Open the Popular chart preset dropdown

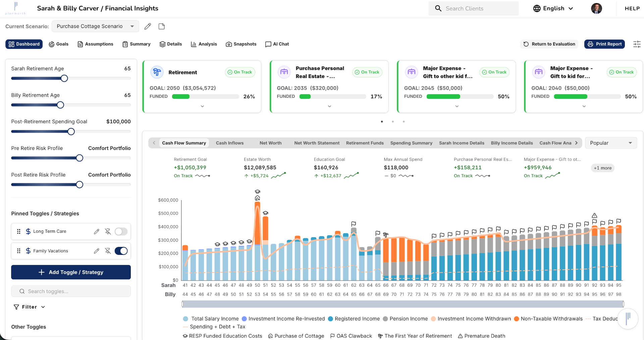(x=611, y=143)
